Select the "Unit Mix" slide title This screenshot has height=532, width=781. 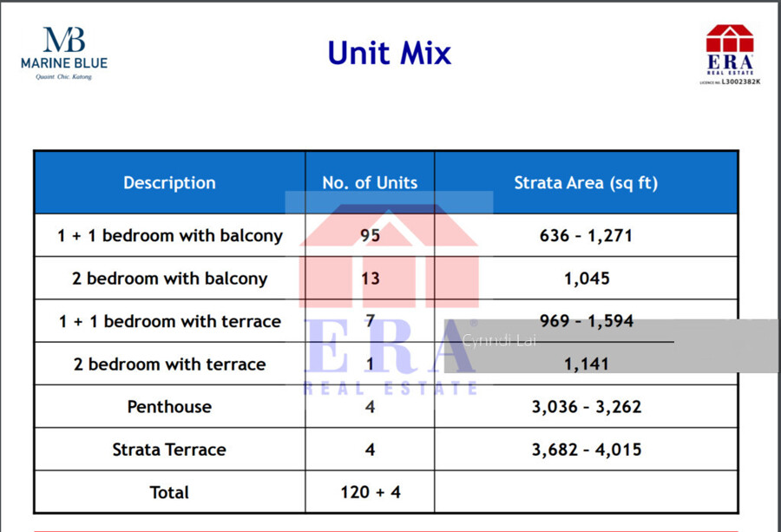coord(390,53)
